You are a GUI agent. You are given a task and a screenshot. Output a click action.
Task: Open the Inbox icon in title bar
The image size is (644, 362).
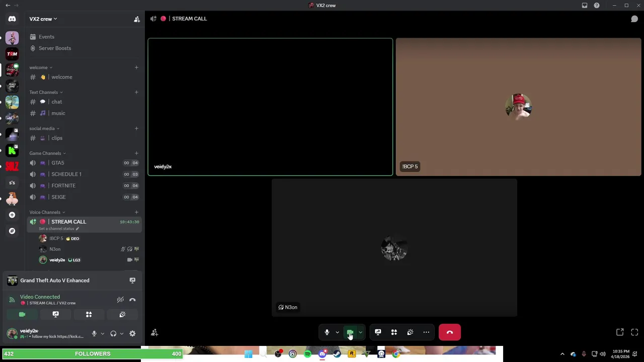tap(585, 6)
